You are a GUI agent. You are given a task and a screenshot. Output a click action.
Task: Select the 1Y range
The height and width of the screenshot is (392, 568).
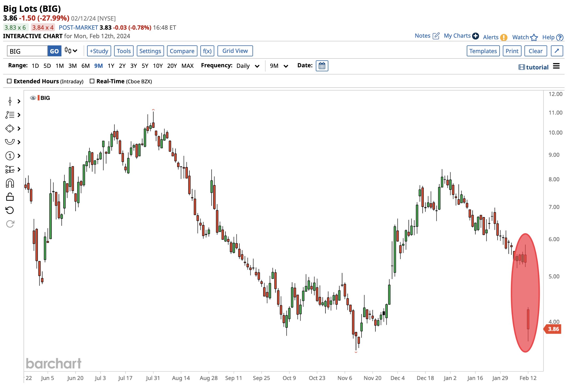tap(111, 66)
